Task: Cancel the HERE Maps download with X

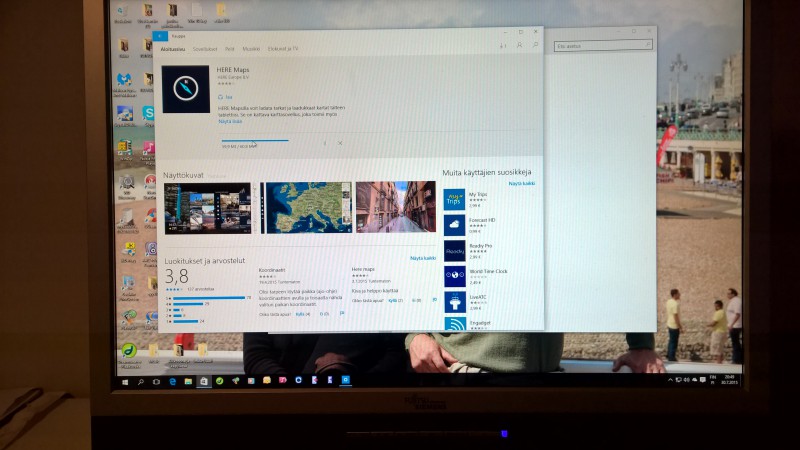Action: [340, 143]
